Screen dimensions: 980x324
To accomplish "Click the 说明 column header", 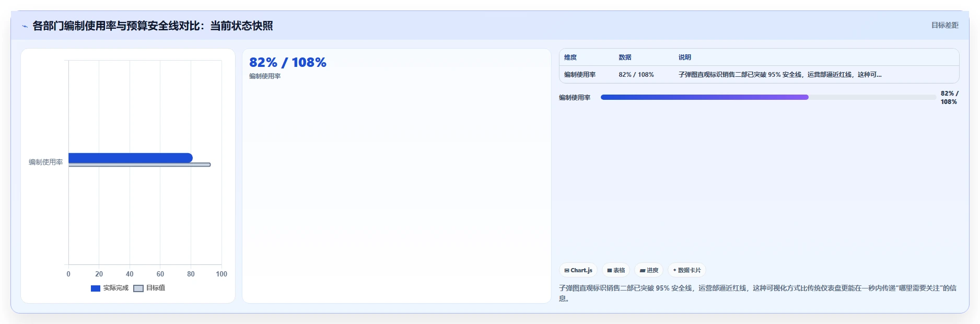I will [684, 57].
